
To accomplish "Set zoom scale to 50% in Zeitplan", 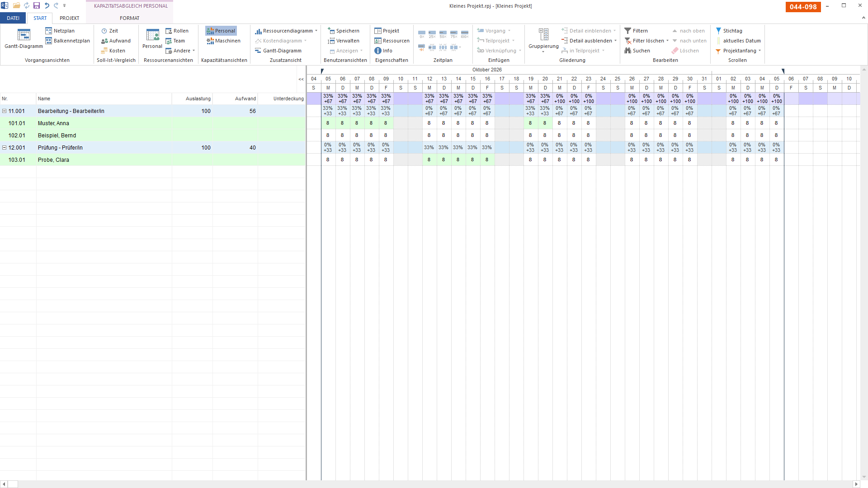I will [x=443, y=34].
